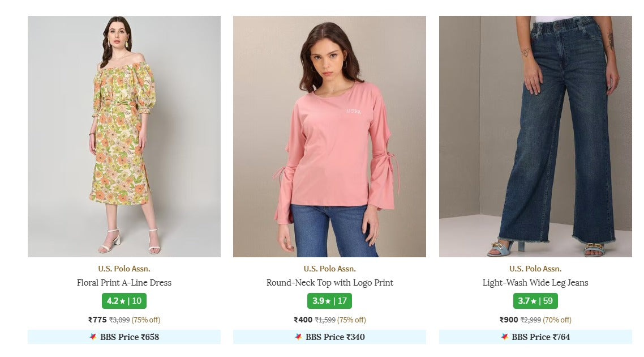Click the Round-Neck Top with Logo Print title

point(329,283)
